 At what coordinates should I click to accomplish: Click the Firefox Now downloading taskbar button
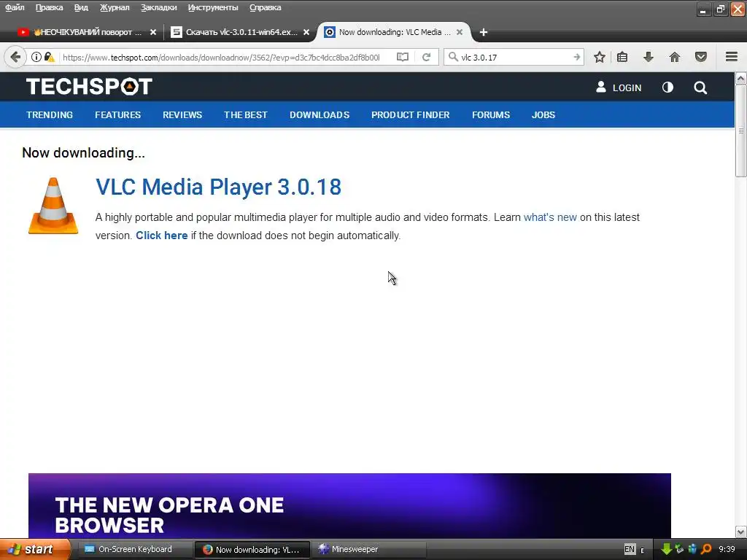(x=252, y=550)
